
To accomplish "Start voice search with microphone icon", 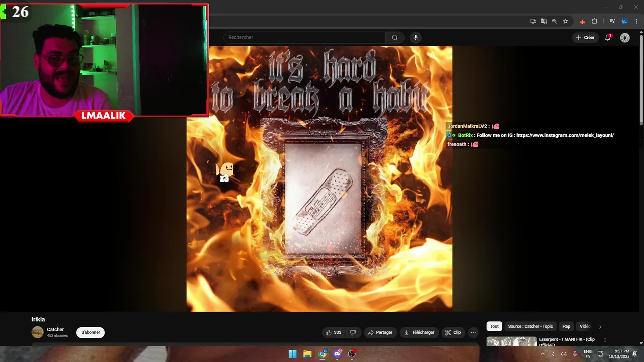I will tap(415, 37).
